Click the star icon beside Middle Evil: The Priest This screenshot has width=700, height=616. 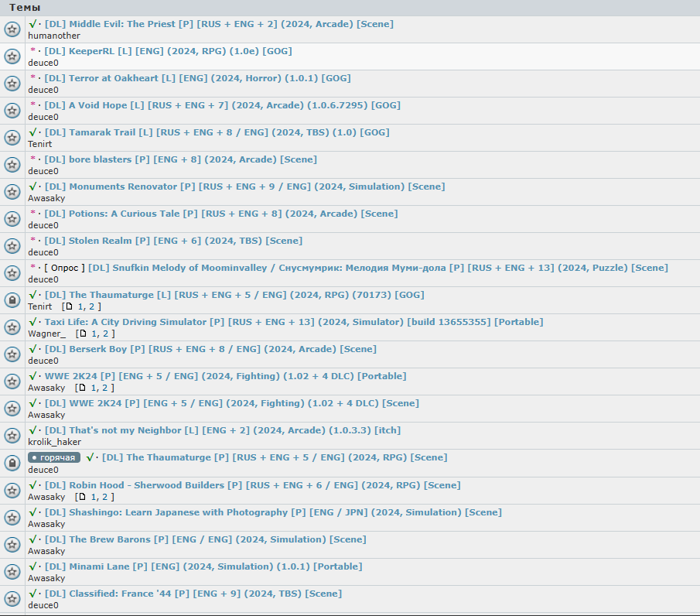click(x=12, y=29)
